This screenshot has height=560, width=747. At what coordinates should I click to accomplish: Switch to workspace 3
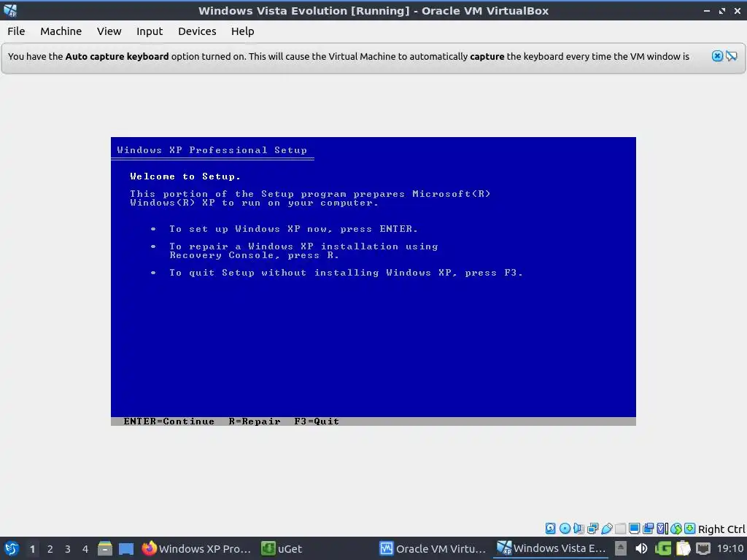pos(68,549)
